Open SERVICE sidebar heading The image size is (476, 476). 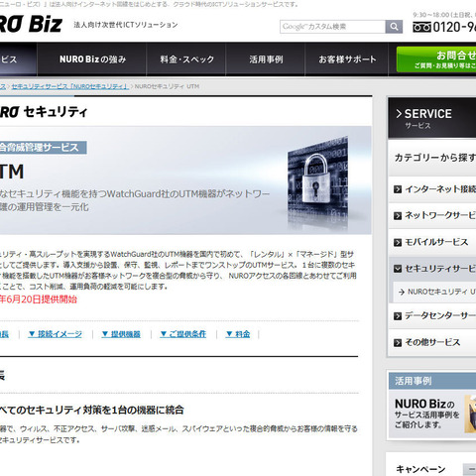click(432, 118)
